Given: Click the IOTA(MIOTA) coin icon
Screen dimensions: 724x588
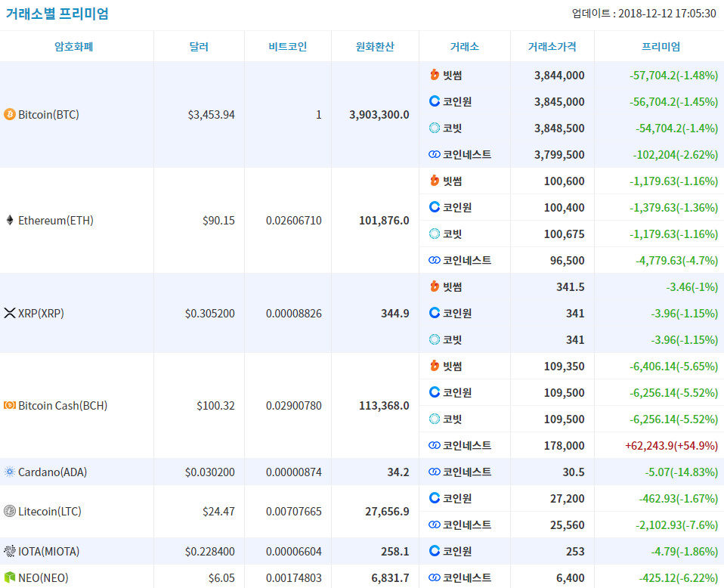Looking at the screenshot, I should coord(10,550).
